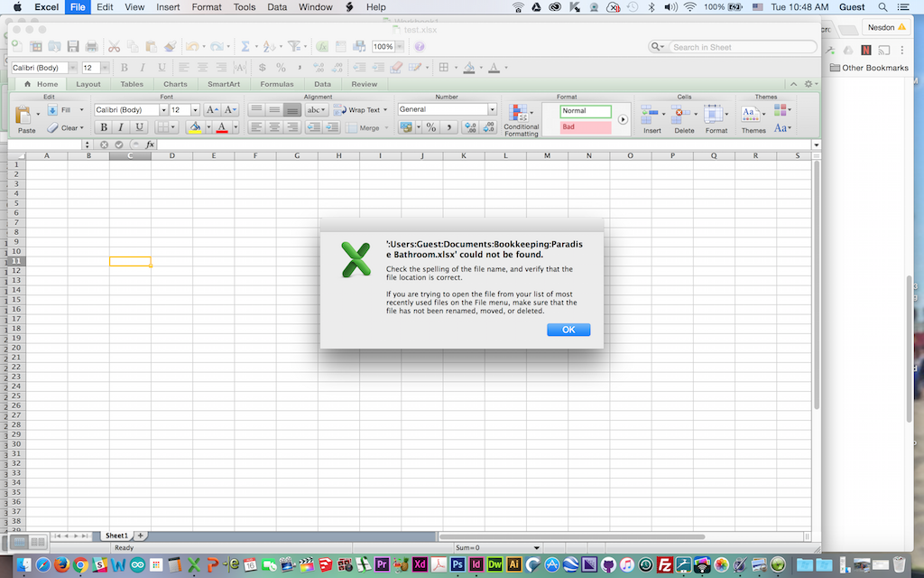Switch to Page Layout view button

[x=38, y=542]
